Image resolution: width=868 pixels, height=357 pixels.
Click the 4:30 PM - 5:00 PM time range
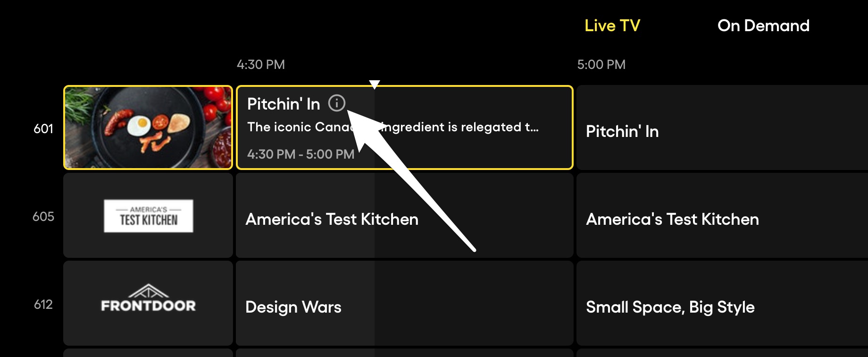(300, 154)
